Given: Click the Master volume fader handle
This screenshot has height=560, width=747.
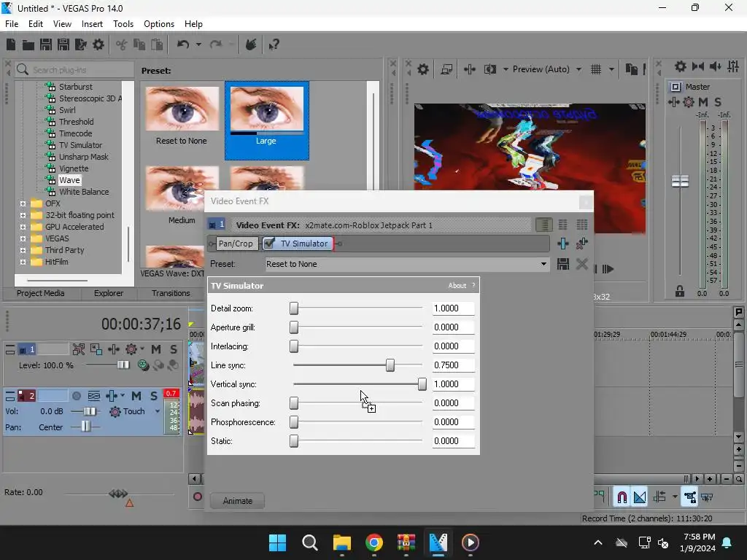Looking at the screenshot, I should [680, 182].
